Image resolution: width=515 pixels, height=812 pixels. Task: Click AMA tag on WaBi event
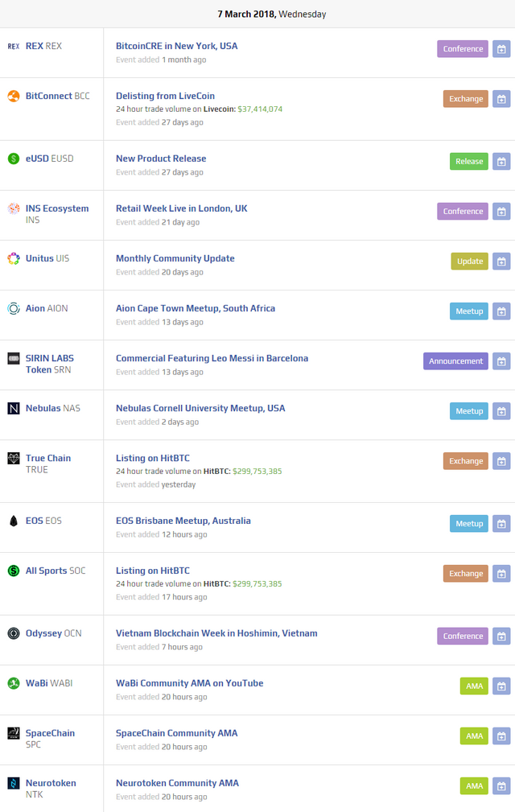(x=474, y=686)
